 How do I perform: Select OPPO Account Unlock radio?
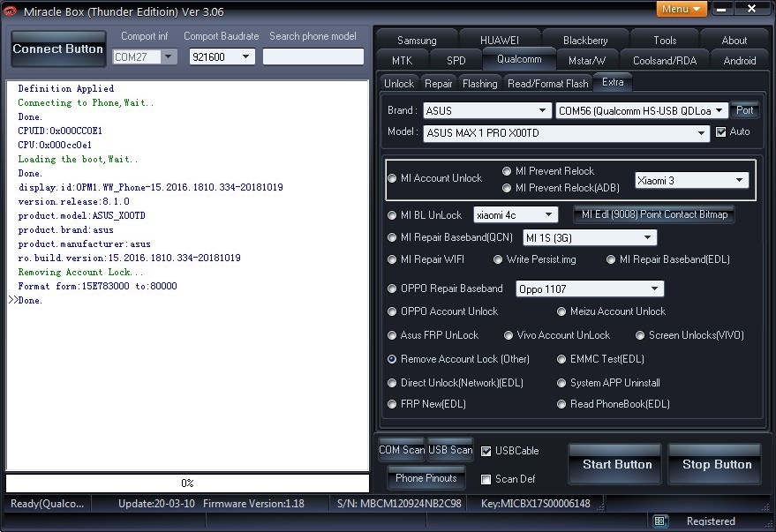[x=392, y=311]
